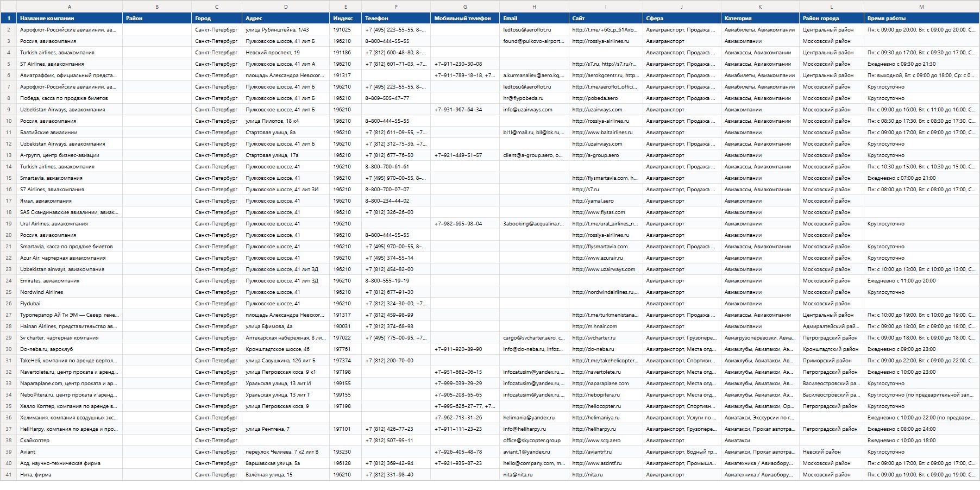This screenshot has width=980, height=490.
Task: Select column M header letter
Action: (921, 7)
